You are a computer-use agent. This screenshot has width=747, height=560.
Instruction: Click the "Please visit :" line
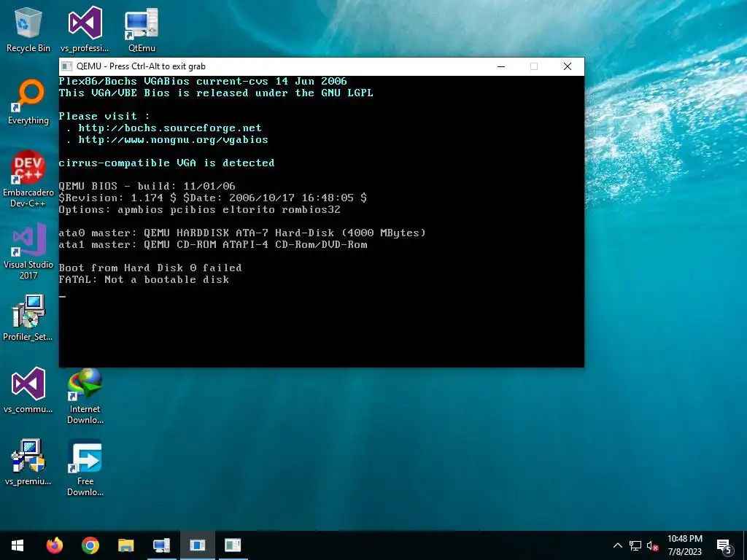click(x=104, y=116)
